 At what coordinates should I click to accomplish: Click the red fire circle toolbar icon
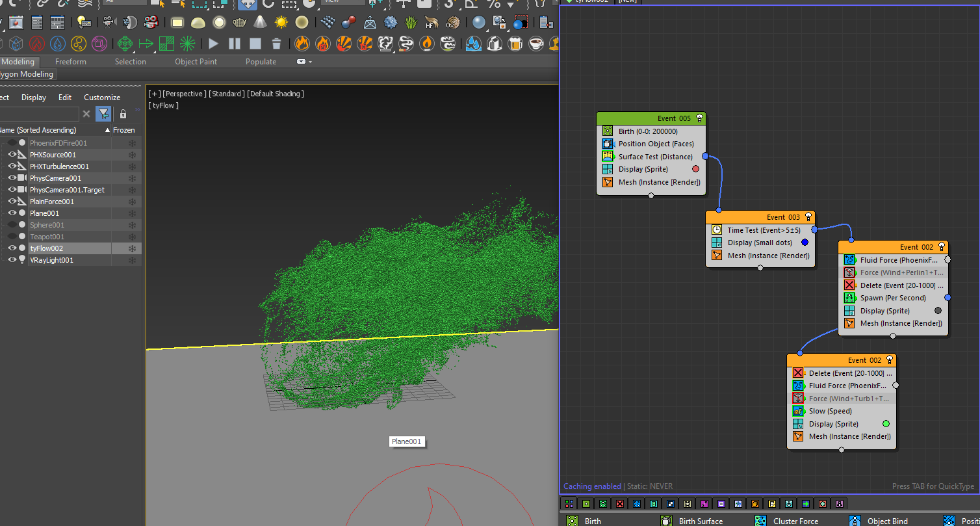point(37,44)
